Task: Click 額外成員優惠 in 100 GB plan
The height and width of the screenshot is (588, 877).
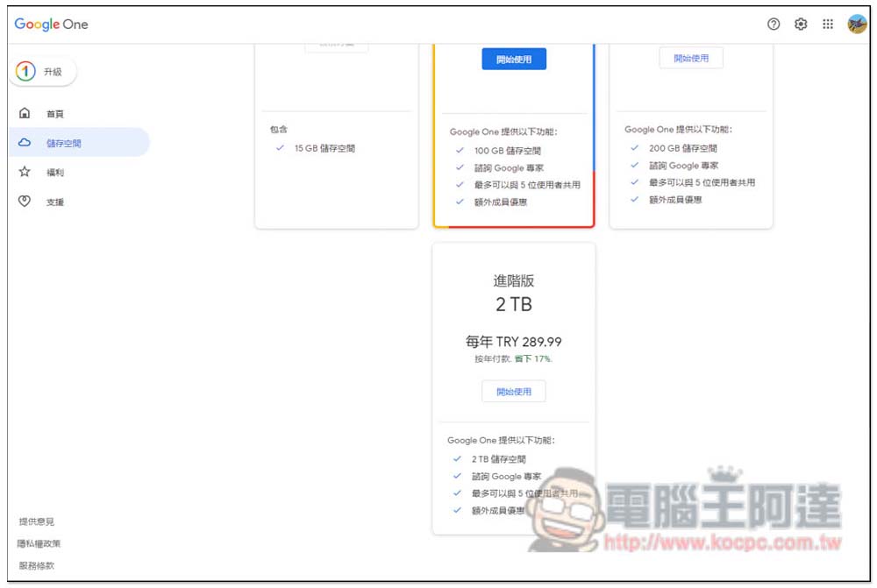Action: pyautogui.click(x=500, y=202)
